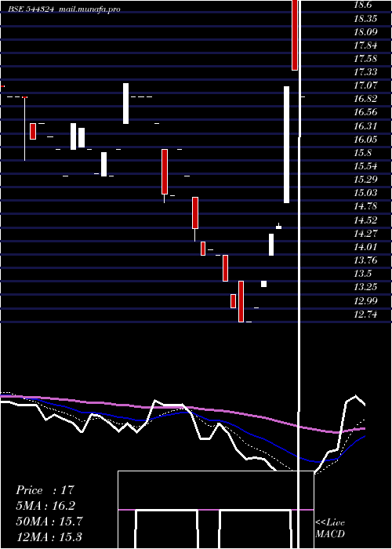Click the lowest red candle ending near 12.74
392x549 pixels.
pyautogui.click(x=241, y=301)
